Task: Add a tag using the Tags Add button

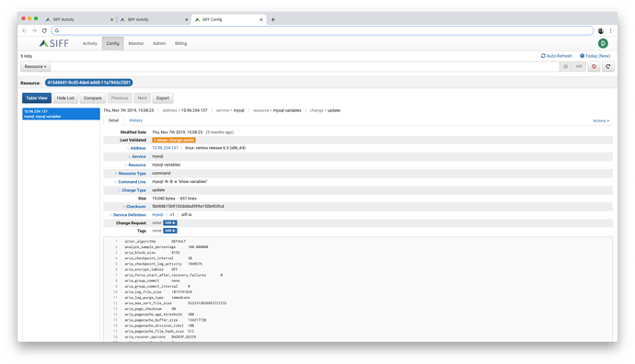Action: pyautogui.click(x=170, y=231)
